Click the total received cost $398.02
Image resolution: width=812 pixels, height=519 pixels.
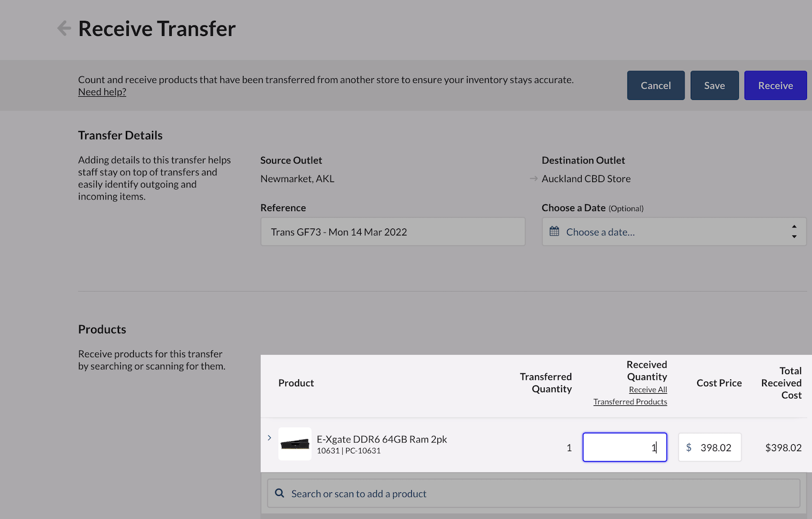784,448
